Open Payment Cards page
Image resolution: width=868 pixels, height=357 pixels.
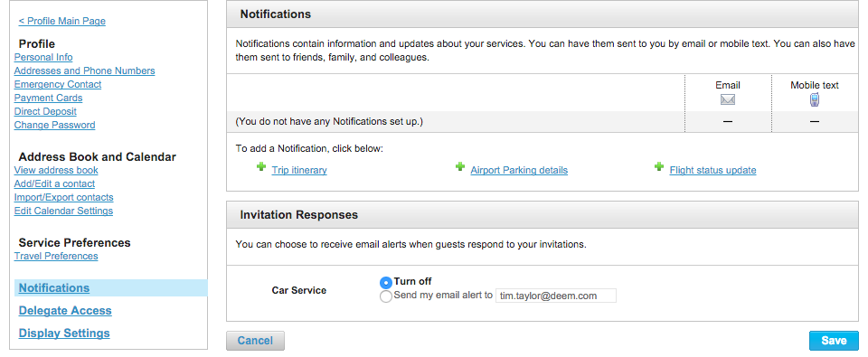[x=48, y=98]
